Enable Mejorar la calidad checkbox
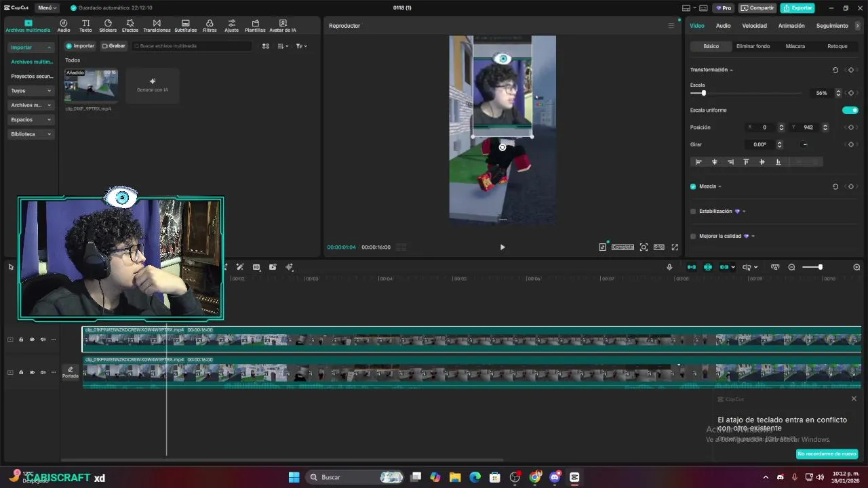Screen dimensions: 868x488 [x=693, y=236]
